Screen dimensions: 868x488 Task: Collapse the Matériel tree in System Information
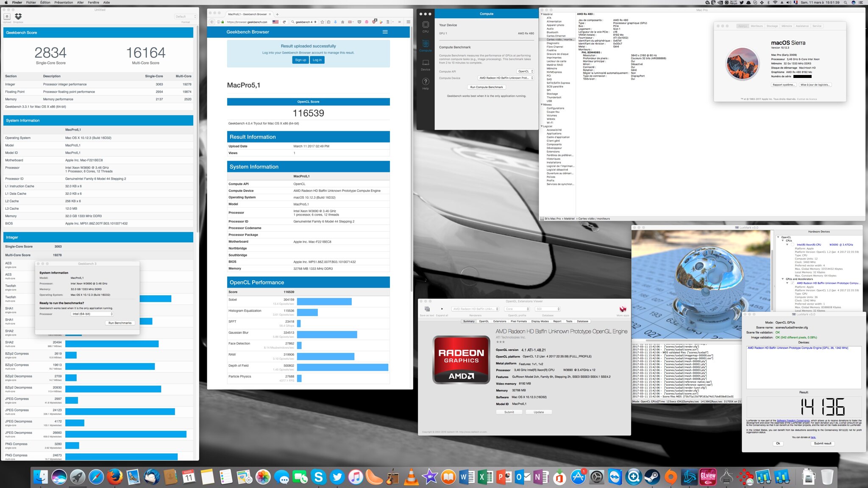click(x=542, y=14)
